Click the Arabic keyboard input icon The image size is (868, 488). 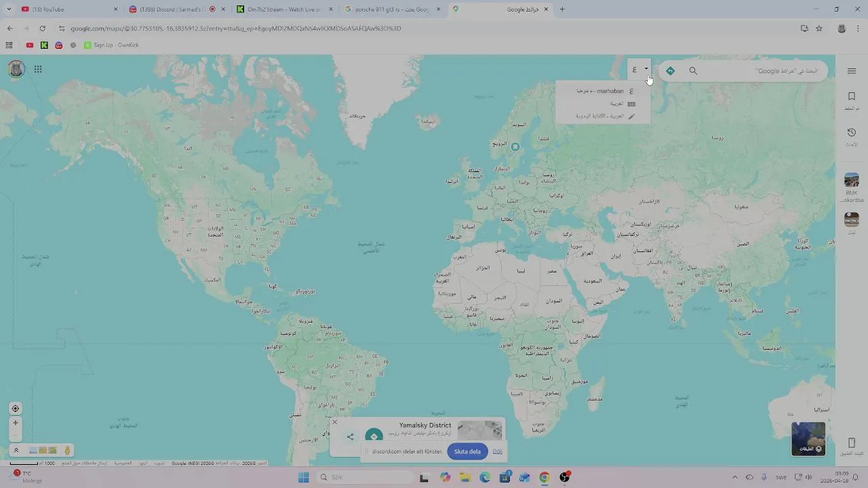pos(631,104)
